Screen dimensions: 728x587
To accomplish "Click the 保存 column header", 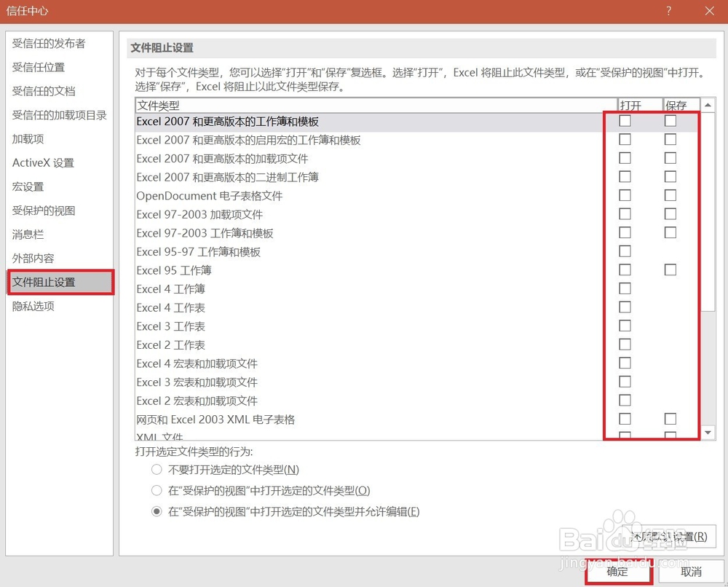I will coord(681,106).
